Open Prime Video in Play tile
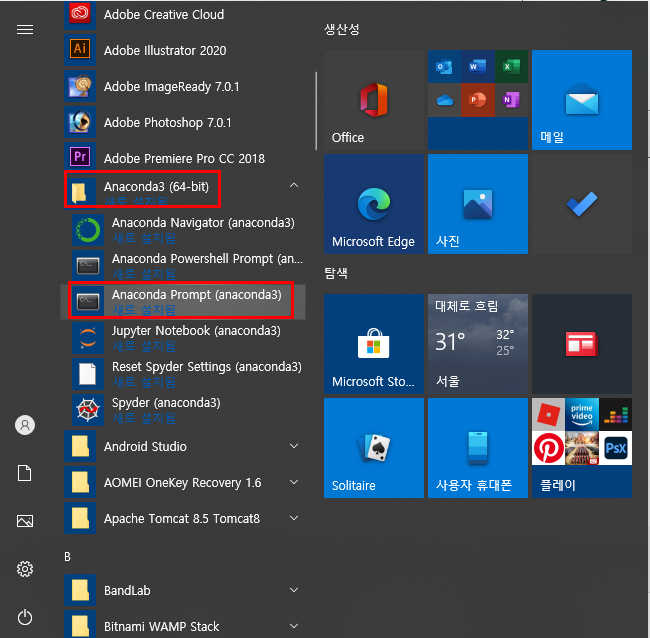Image resolution: width=650 pixels, height=638 pixels. tap(582, 415)
